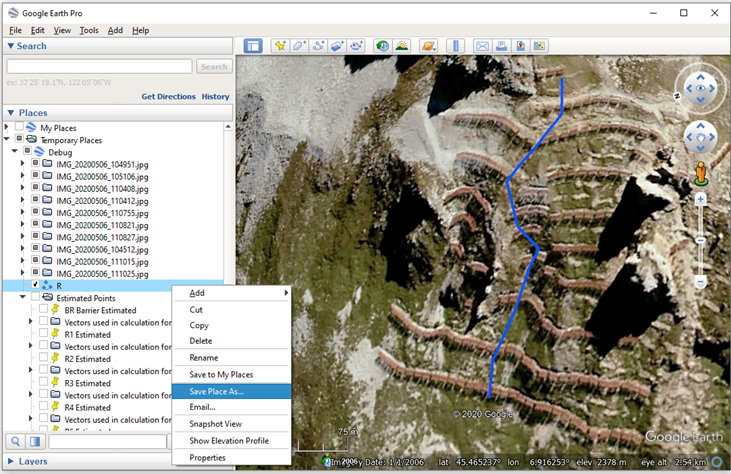This screenshot has height=474, width=731.
Task: Click Rename in the context menu
Action: click(x=232, y=357)
